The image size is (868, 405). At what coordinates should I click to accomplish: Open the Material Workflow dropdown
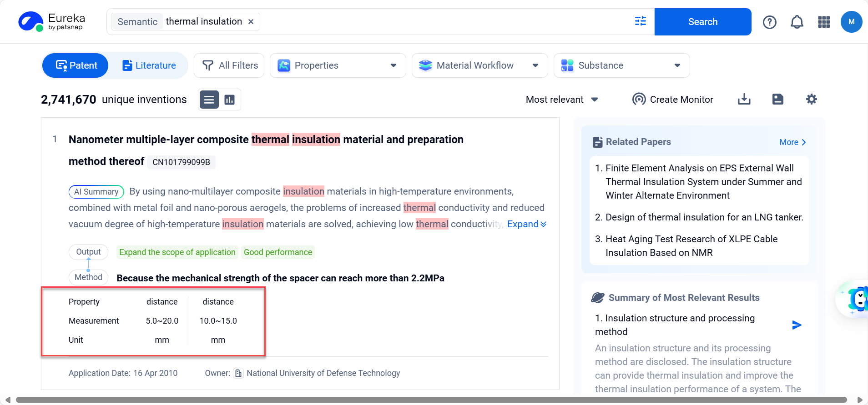[x=479, y=65]
